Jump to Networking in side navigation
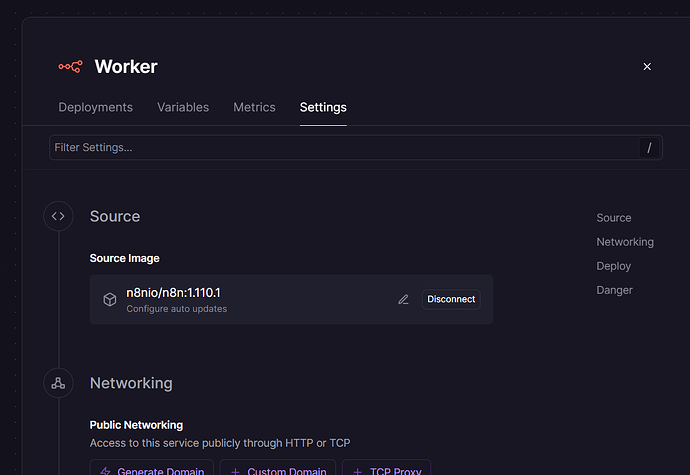Viewport: 690px width, 475px height. click(x=625, y=242)
